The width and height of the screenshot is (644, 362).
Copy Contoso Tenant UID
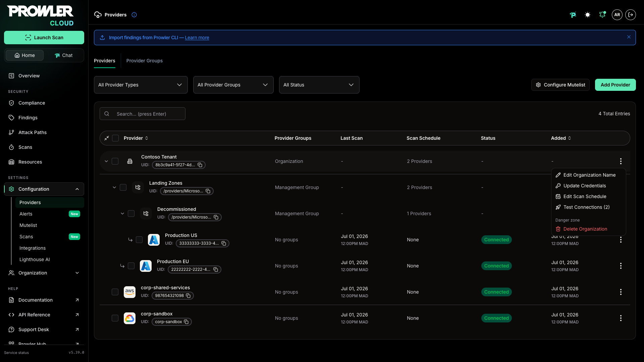[x=200, y=165]
